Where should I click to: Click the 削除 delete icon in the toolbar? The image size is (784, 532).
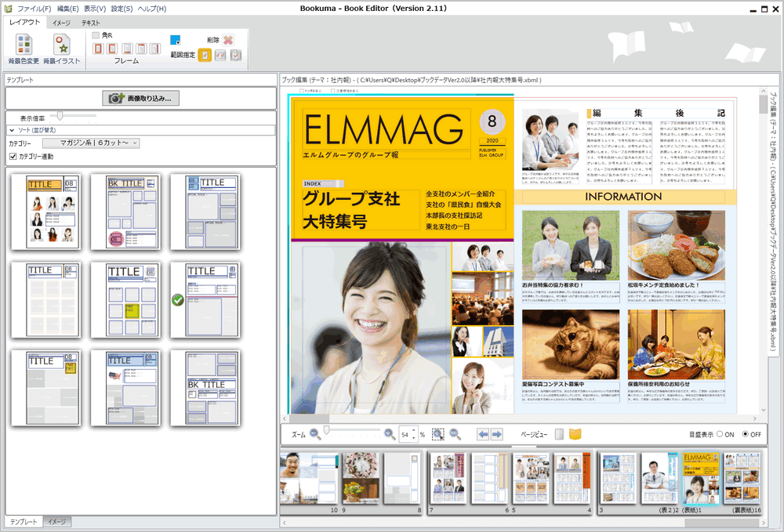tap(228, 38)
